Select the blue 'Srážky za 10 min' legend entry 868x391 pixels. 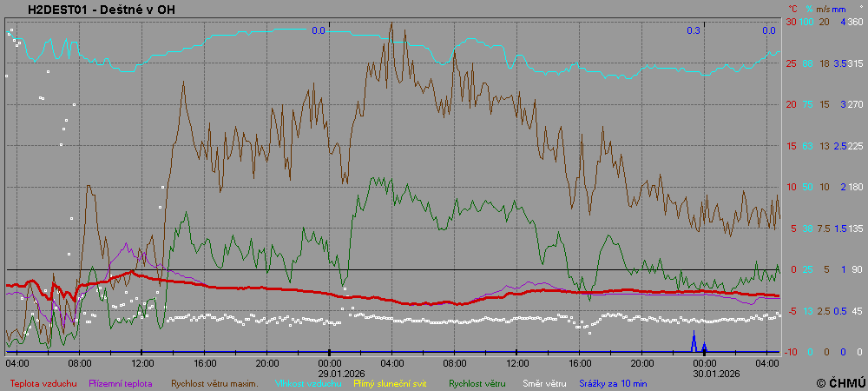point(613,382)
